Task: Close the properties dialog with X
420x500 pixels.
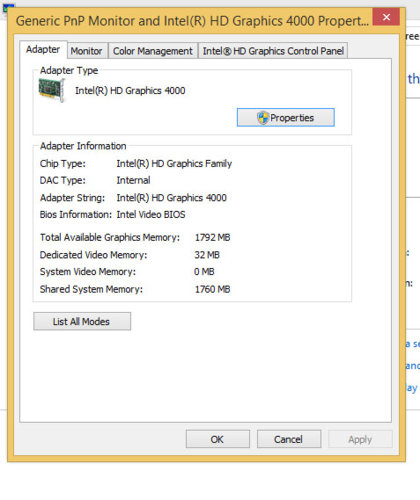Action: (x=386, y=17)
